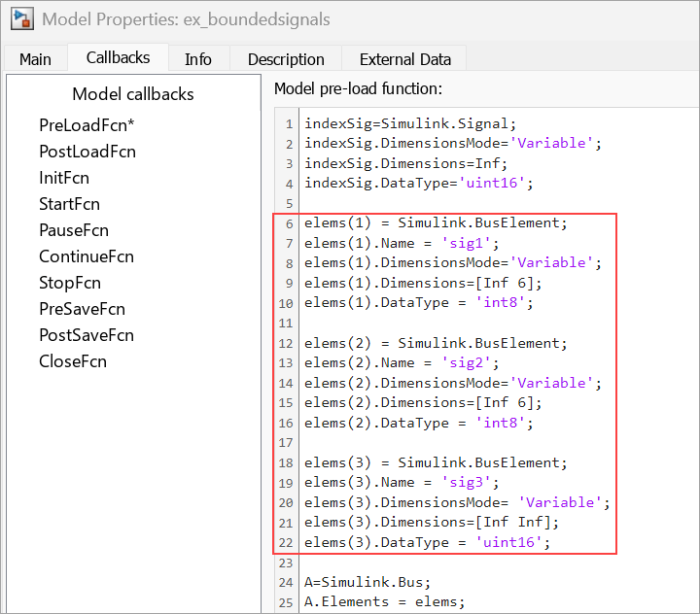Click line 'elems(1) = Simulink.BusElement;'
Screen dimensions: 700x614
point(436,222)
